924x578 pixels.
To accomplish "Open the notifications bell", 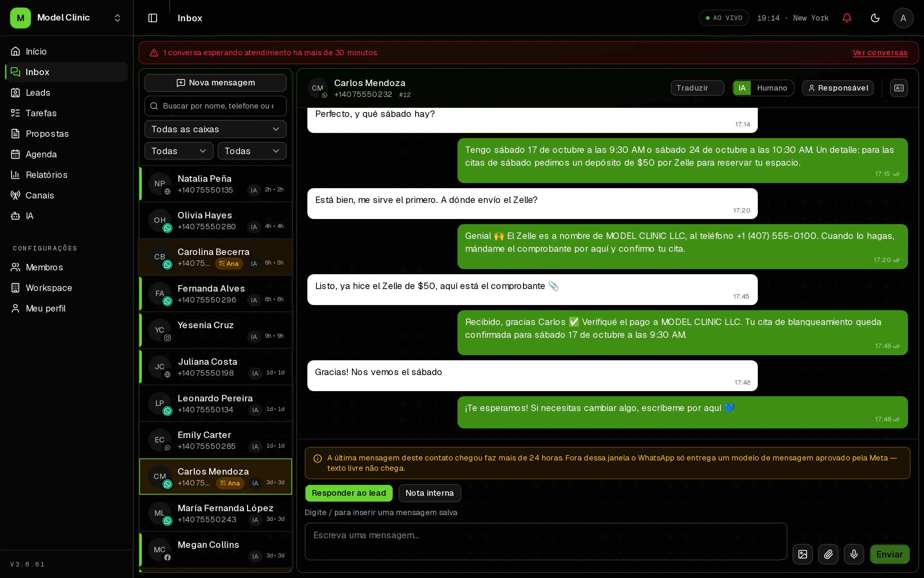I will pos(847,18).
